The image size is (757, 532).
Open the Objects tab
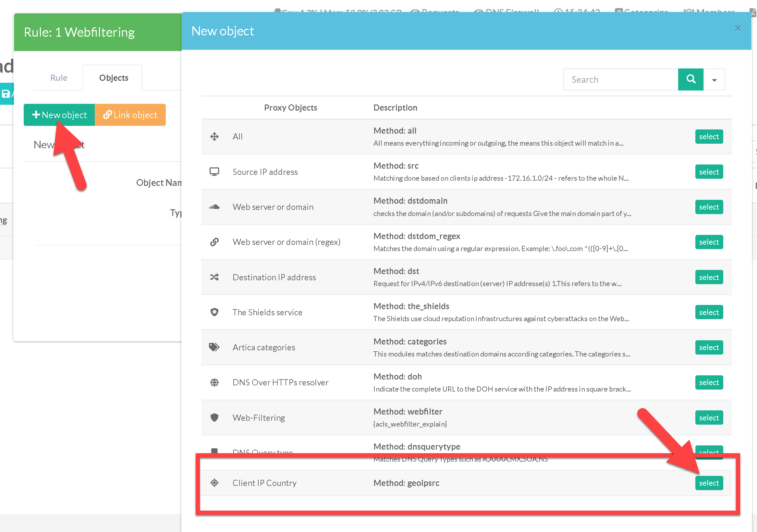[114, 78]
